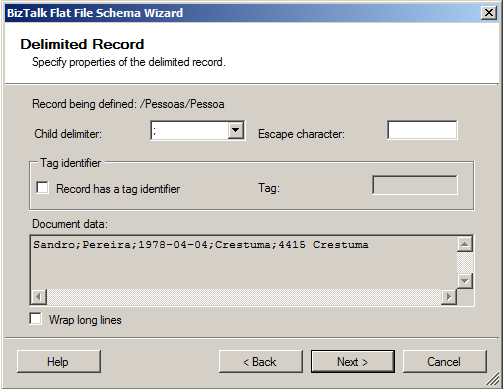The width and height of the screenshot is (503, 389).
Task: Cancel the Flat File Schema Wizard
Action: point(445,361)
